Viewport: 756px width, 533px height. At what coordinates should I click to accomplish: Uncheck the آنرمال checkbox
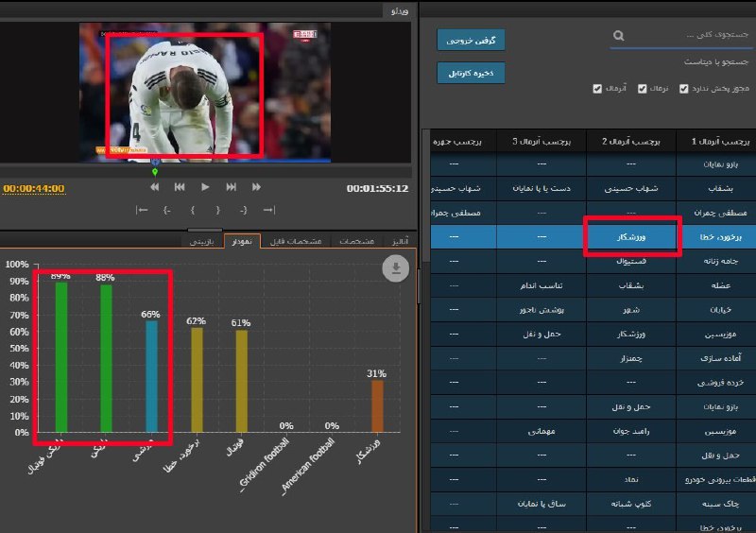(596, 89)
